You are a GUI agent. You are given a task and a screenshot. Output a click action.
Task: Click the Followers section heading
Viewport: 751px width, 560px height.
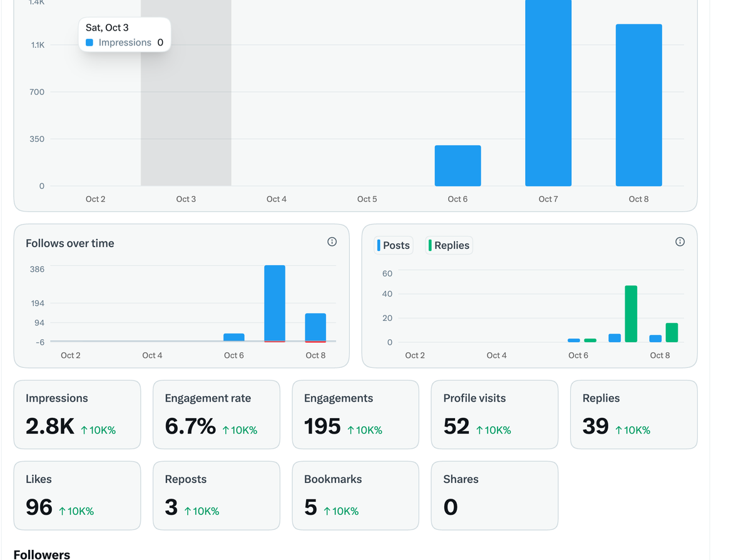click(42, 554)
